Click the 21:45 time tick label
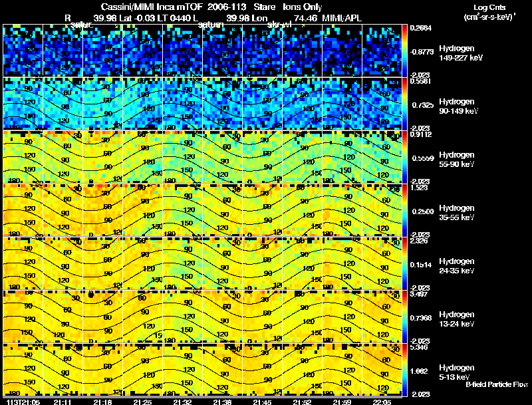The image size is (532, 405). 262,402
